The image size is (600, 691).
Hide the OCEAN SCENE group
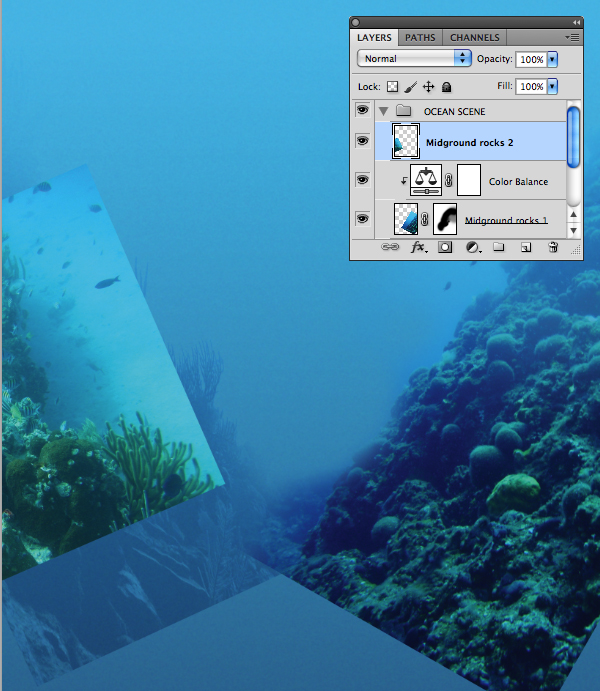click(x=362, y=110)
